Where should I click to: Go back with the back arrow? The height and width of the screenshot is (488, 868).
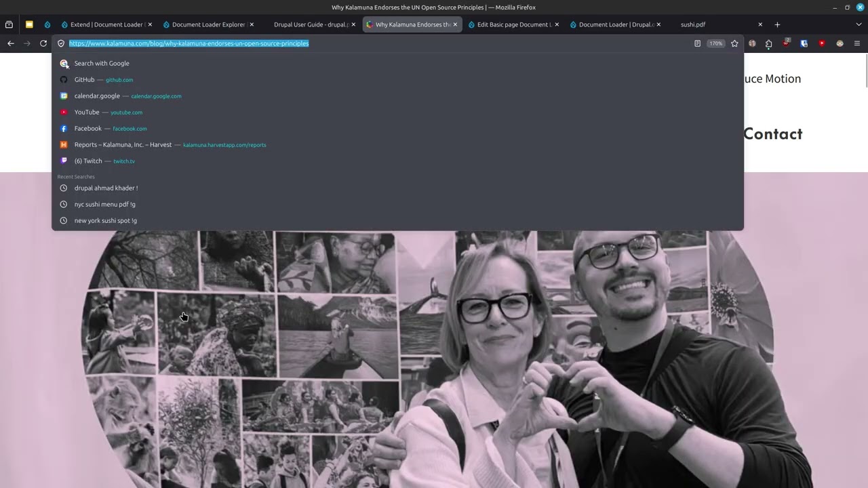click(11, 43)
